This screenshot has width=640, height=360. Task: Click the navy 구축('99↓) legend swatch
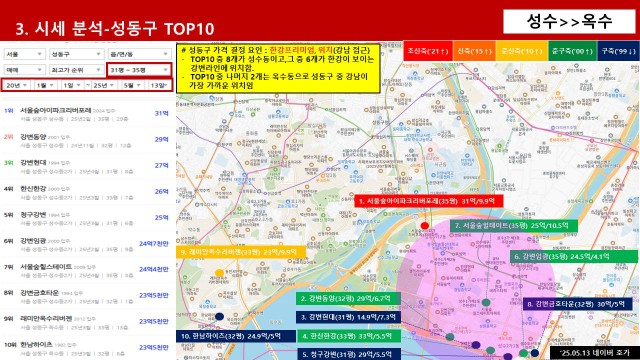coord(618,51)
